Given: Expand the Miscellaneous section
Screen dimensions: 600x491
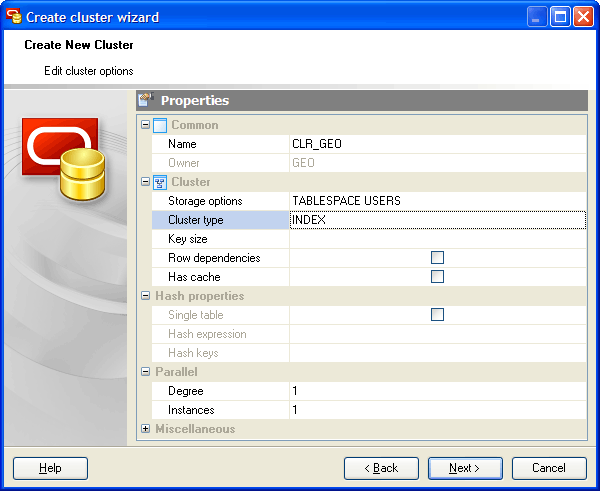Looking at the screenshot, I should (146, 429).
